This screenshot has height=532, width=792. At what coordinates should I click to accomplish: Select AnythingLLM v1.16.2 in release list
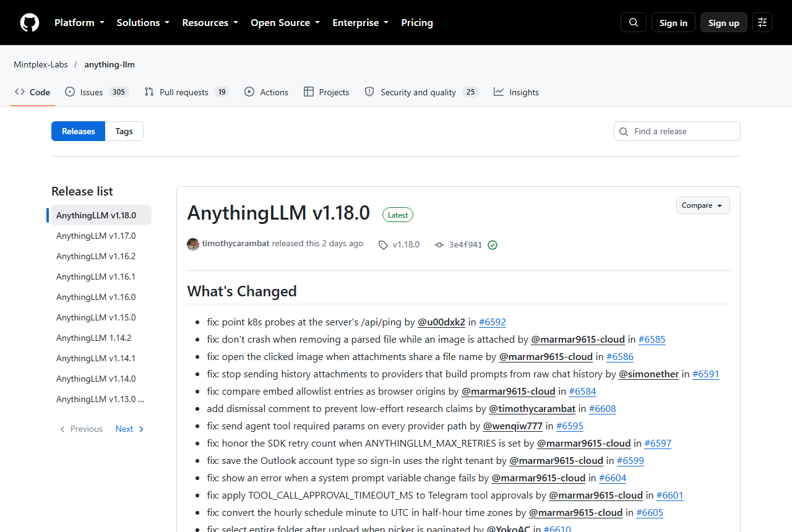(x=101, y=256)
